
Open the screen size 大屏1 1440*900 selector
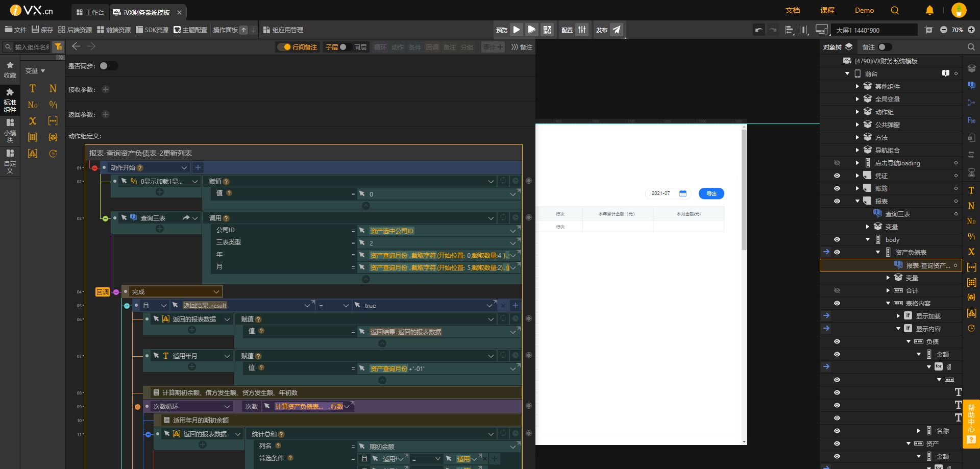coord(874,30)
